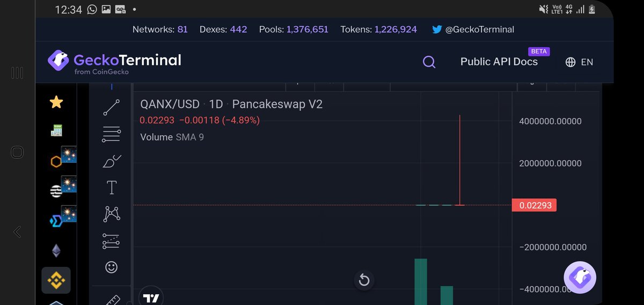Click the 4000000.00000 axis value
Viewport: 644px width, 305px height.
pos(550,121)
